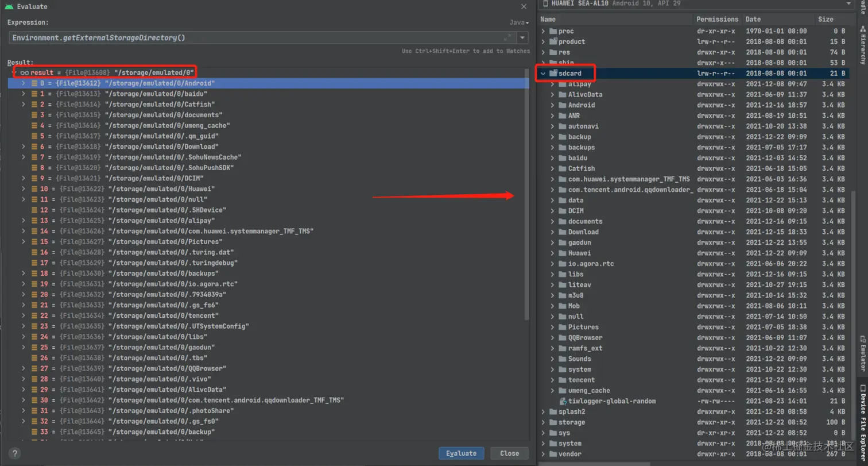Expand result item 0 Android
868x466 pixels.
click(24, 83)
